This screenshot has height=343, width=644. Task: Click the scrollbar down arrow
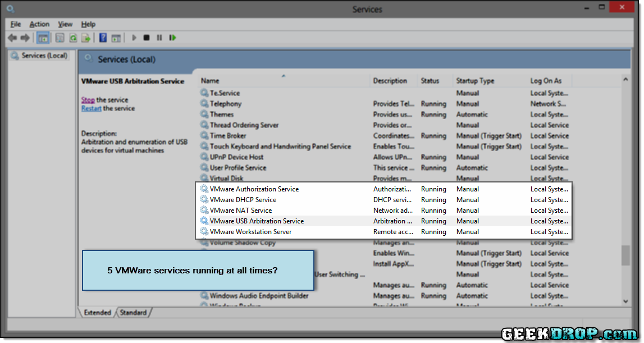tap(625, 301)
